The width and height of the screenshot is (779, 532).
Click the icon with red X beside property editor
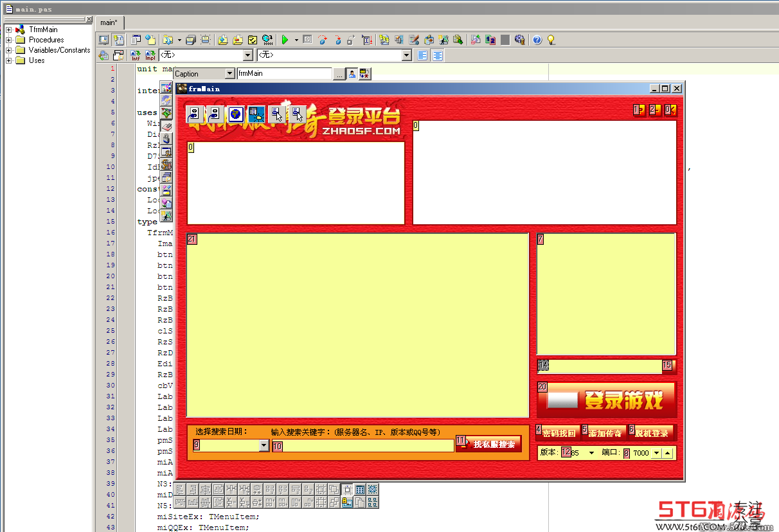365,74
